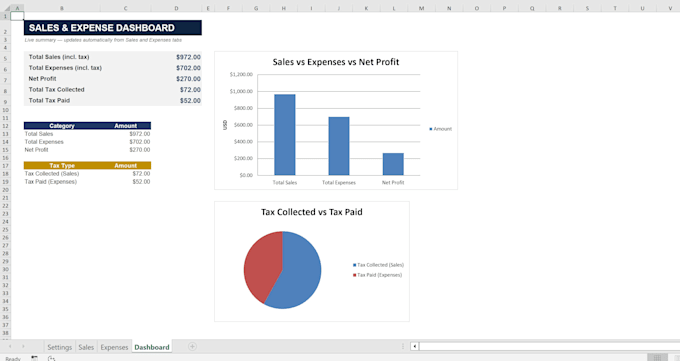680x361 pixels.
Task: Switch to the Settings sheet tab
Action: point(59,347)
